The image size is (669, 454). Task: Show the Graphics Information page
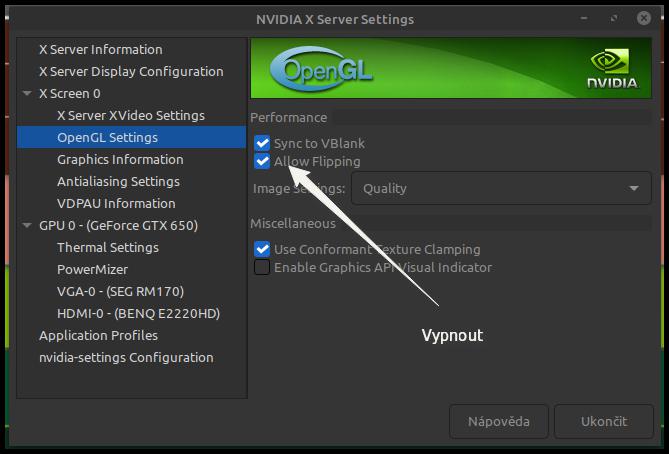coord(120,159)
